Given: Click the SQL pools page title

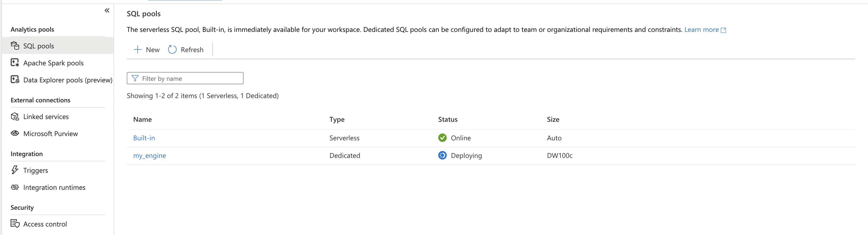Looking at the screenshot, I should tap(144, 14).
